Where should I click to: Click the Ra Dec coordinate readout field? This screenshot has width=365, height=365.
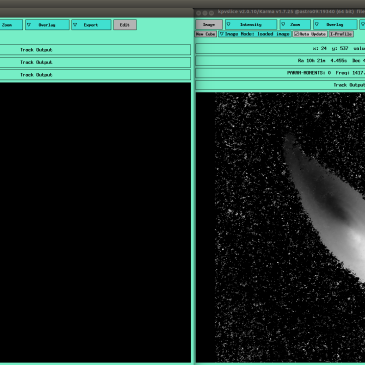click(280, 61)
